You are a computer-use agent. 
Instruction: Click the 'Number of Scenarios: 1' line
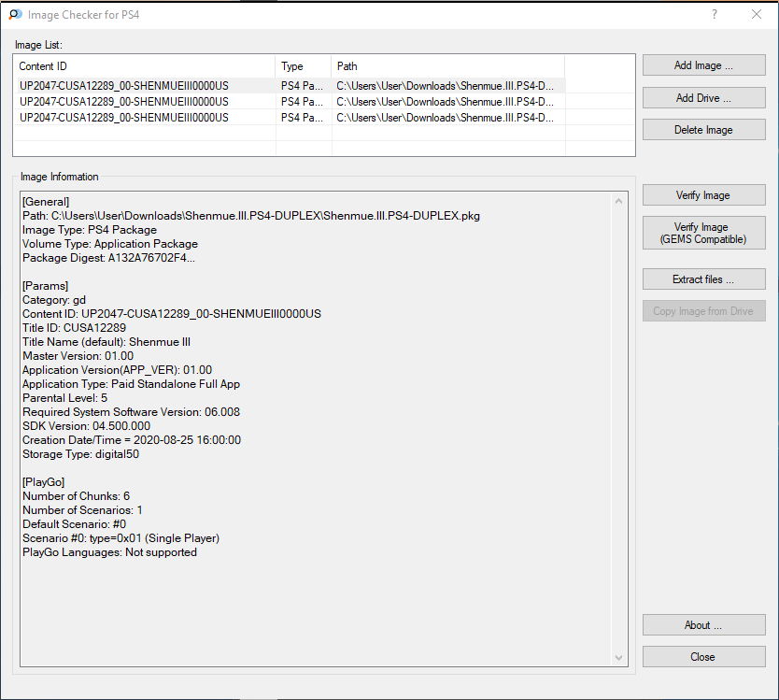82,510
